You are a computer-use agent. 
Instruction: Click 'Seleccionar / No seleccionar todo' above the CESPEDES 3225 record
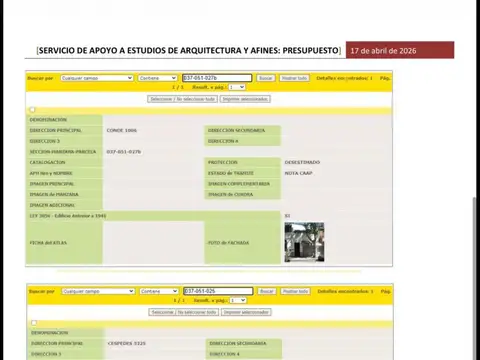pos(184,312)
